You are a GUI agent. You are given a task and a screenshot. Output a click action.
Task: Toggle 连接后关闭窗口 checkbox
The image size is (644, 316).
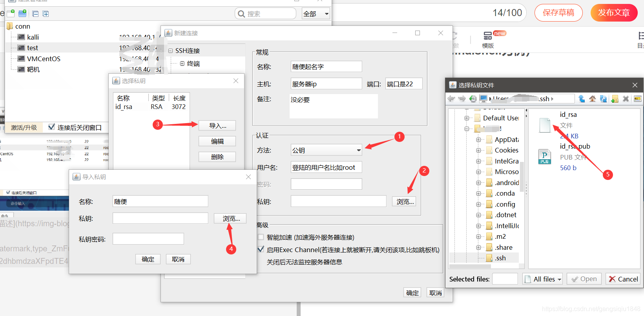point(51,127)
